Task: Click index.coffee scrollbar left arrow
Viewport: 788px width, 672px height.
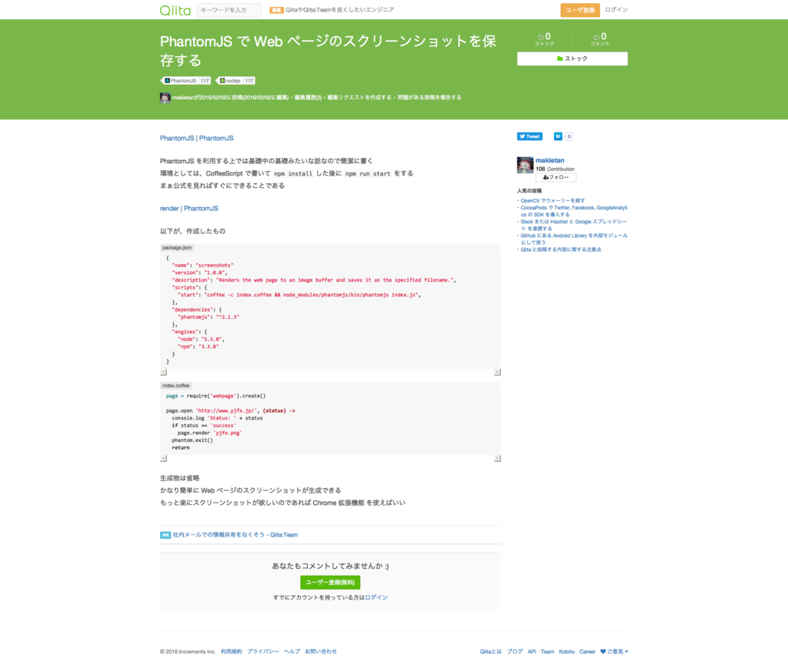Action: [163, 458]
